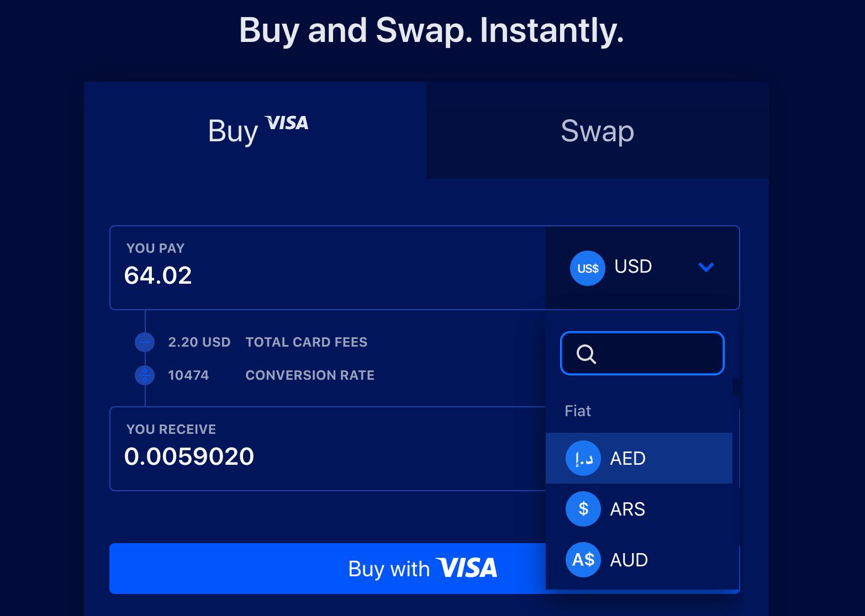Viewport: 865px width, 616px height.
Task: Click the AED dirham currency icon
Action: [583, 458]
